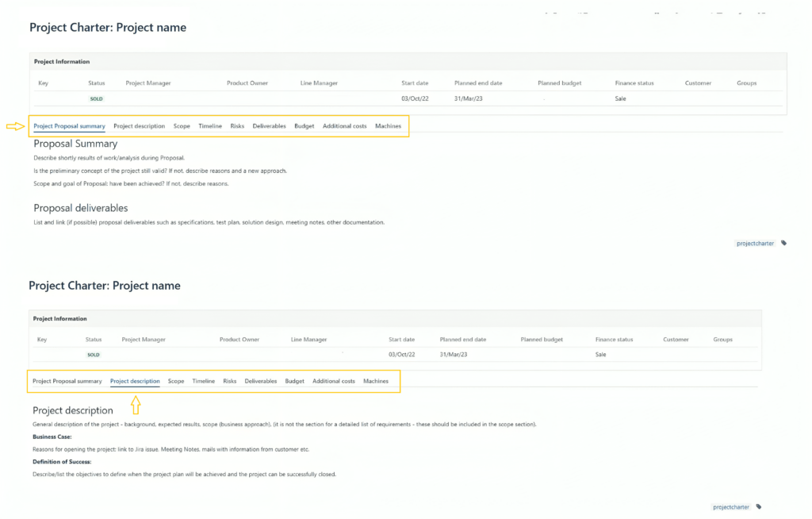Open the Risks tab in upper charter
The width and height of the screenshot is (812, 519).
coord(237,126)
